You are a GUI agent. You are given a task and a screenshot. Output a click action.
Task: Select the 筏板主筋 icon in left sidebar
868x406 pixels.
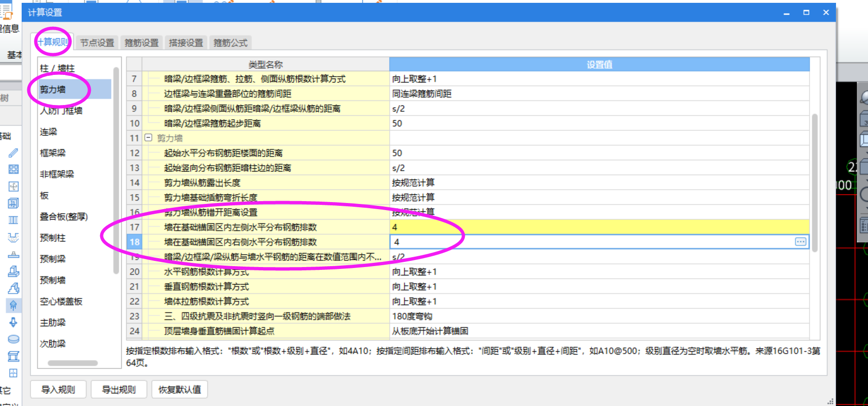click(13, 187)
